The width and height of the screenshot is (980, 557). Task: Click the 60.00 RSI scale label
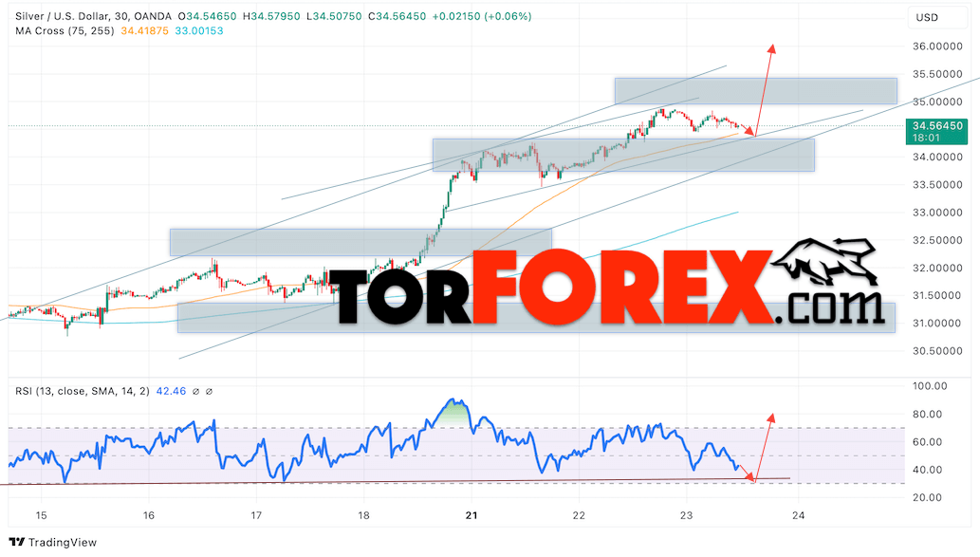928,442
